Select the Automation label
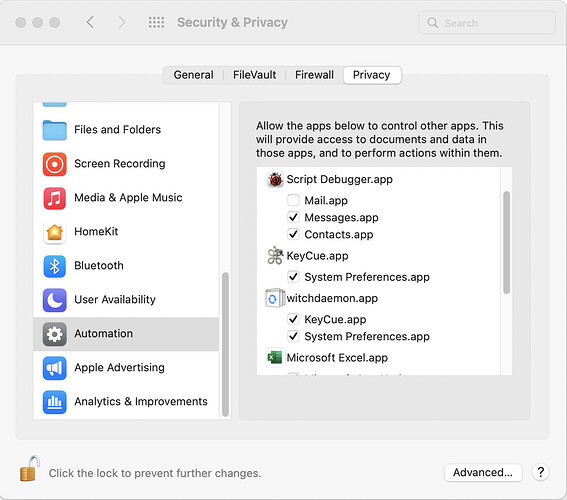This screenshot has height=500, width=567. pyautogui.click(x=103, y=334)
